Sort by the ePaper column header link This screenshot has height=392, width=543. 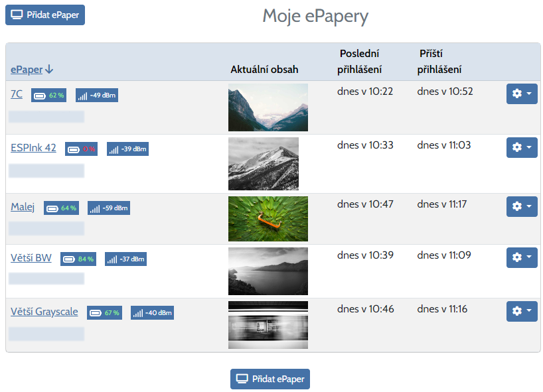pyautogui.click(x=27, y=70)
